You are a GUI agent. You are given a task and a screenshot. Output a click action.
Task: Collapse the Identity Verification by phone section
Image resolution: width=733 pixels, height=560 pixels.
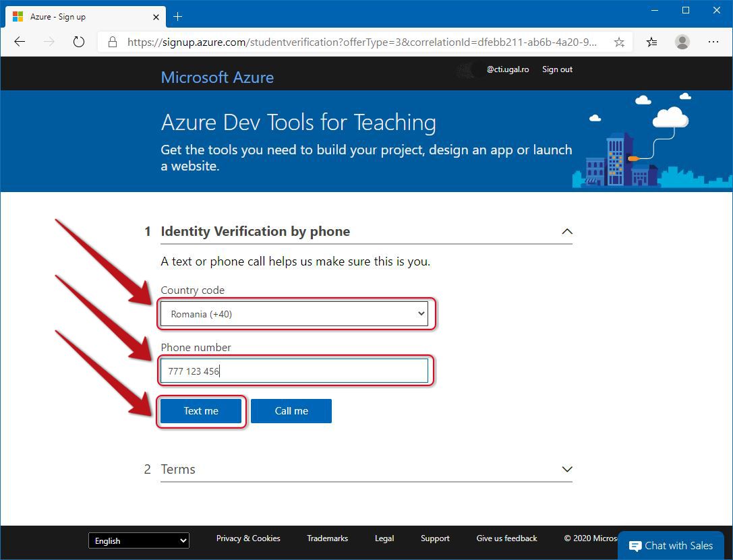tap(566, 231)
